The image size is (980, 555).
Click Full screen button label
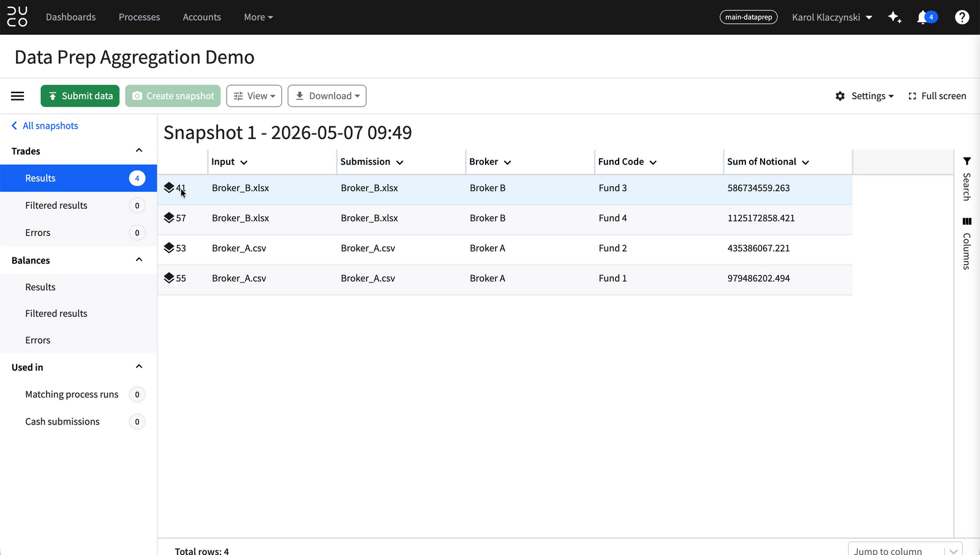point(943,96)
